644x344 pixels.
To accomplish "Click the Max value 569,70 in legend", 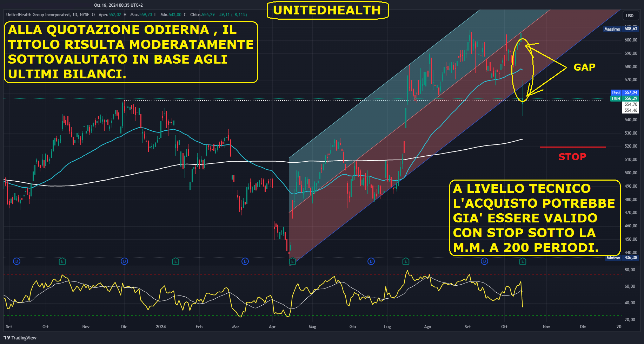I will pos(146,15).
